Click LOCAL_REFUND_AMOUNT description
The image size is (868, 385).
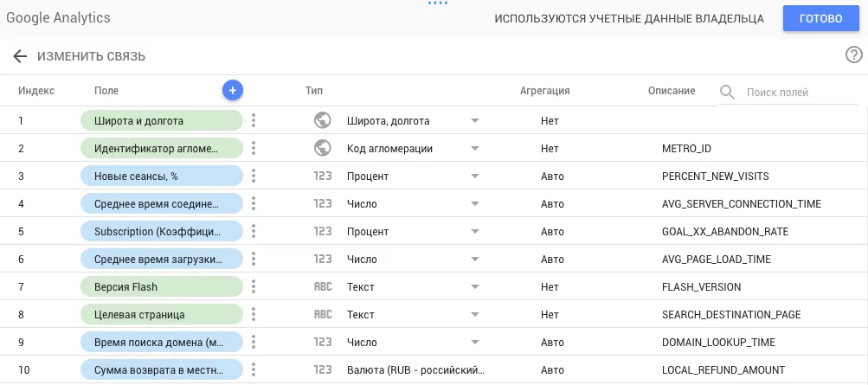[723, 370]
